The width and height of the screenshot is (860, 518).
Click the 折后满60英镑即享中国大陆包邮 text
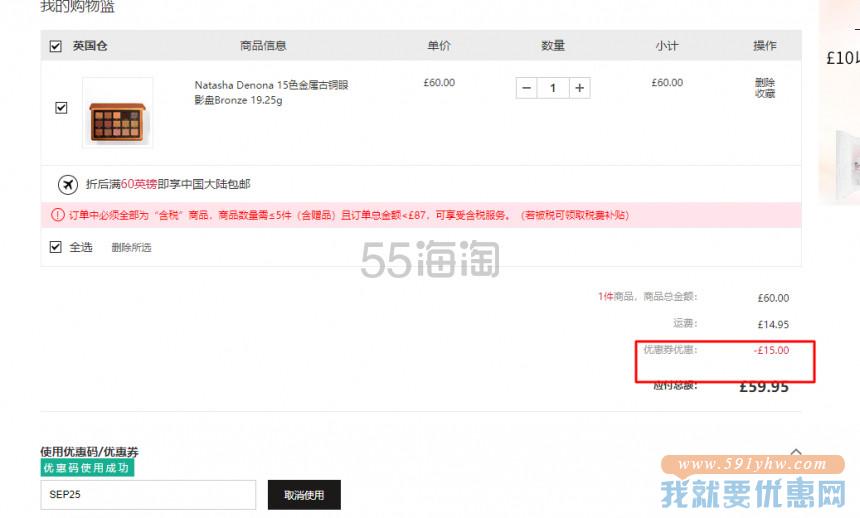click(168, 184)
